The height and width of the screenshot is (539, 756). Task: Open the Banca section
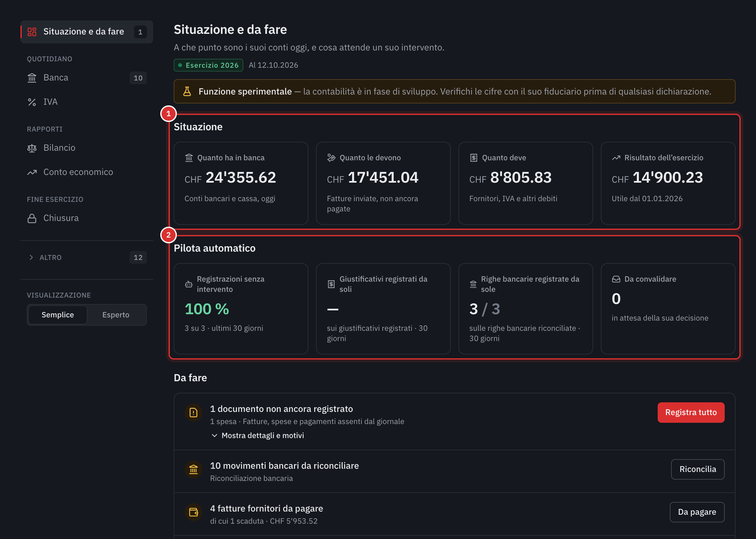click(87, 78)
